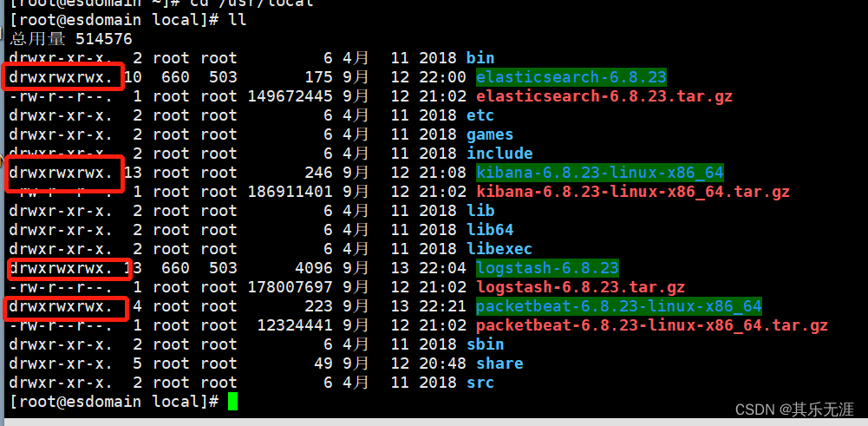Viewport: 868px width, 426px height.
Task: Click the packetbeat-6.8.23-linux-x86_64 directory name
Action: (618, 306)
